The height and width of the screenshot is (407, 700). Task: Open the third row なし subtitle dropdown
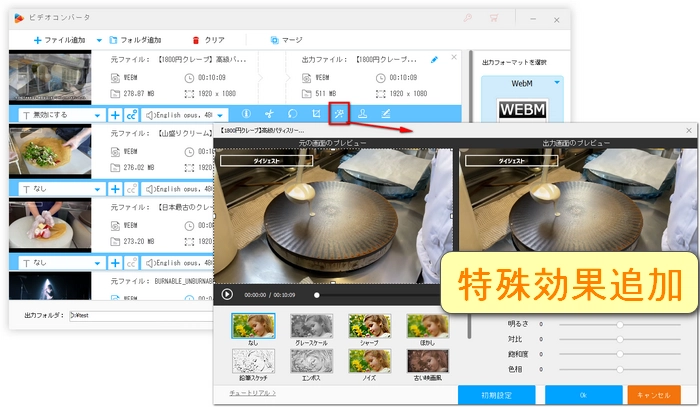pos(62,263)
